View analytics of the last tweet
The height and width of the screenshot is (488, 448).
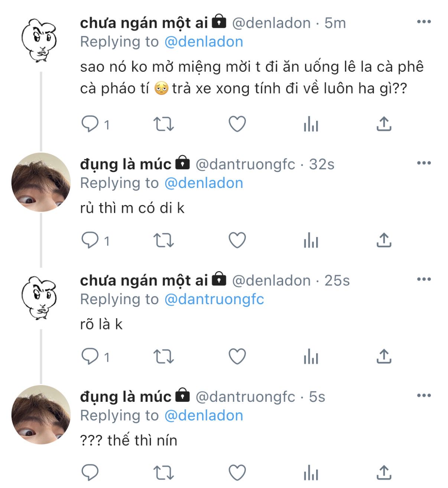coord(311,473)
